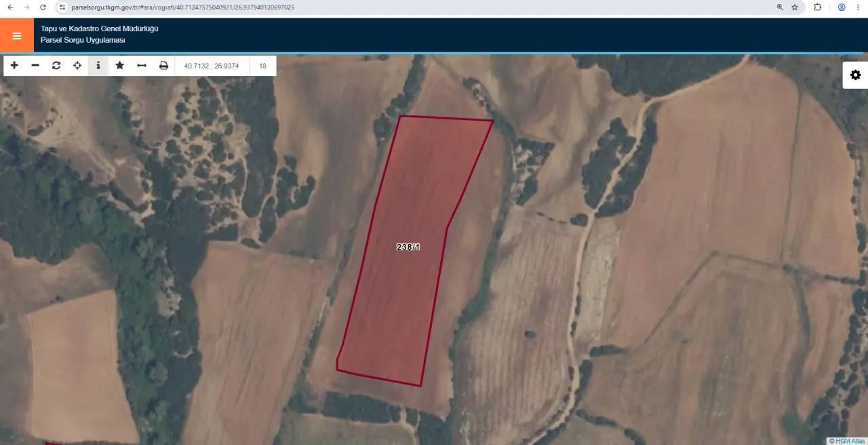868x445 pixels.
Task: Click the zoom level value 18
Action: point(262,66)
